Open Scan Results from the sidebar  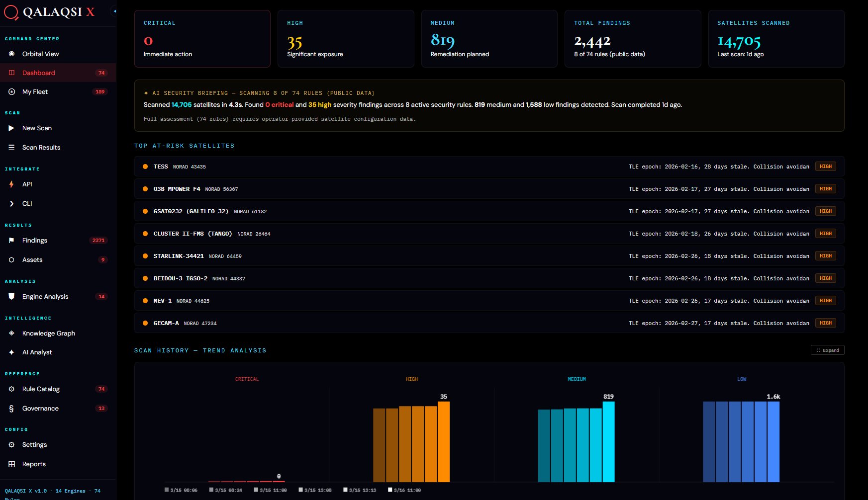pos(41,147)
